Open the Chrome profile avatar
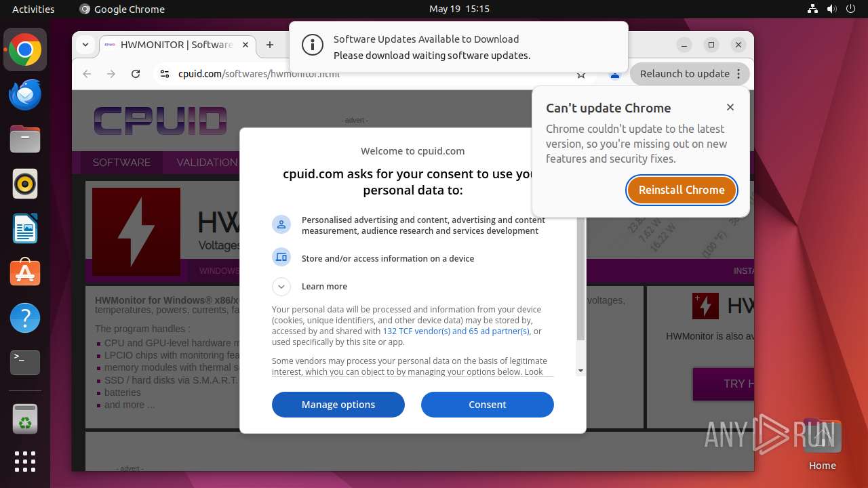868x488 pixels. (615, 74)
